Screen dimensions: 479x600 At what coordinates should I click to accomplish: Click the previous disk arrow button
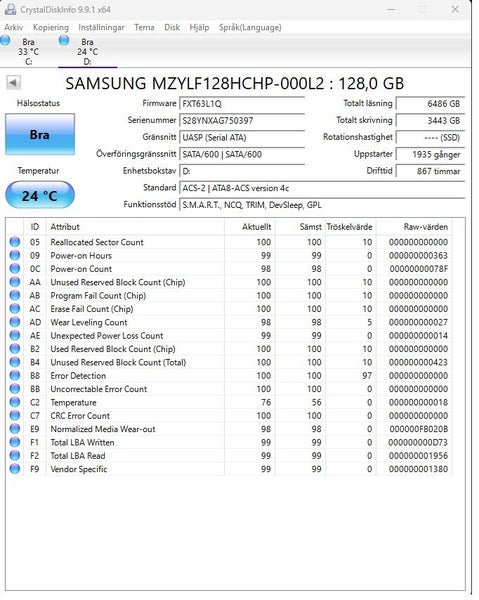(x=13, y=83)
